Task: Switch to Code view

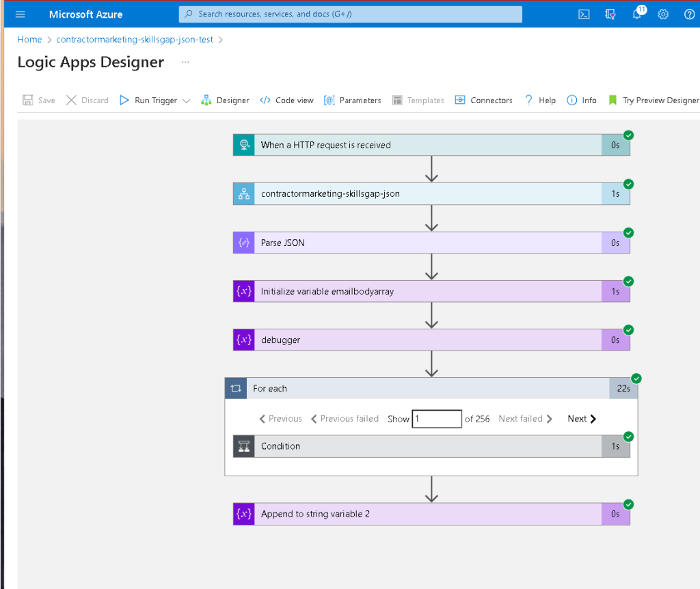Action: pyautogui.click(x=286, y=100)
